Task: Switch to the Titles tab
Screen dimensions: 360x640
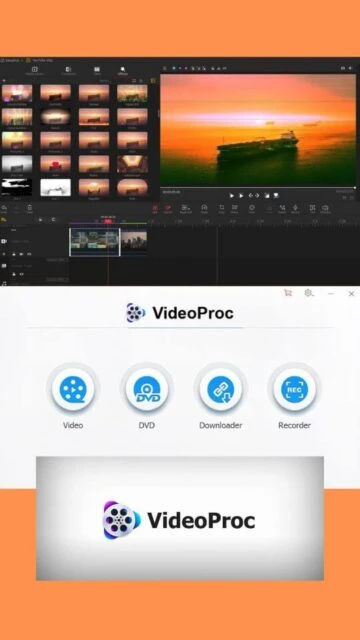Action: pyautogui.click(x=97, y=71)
